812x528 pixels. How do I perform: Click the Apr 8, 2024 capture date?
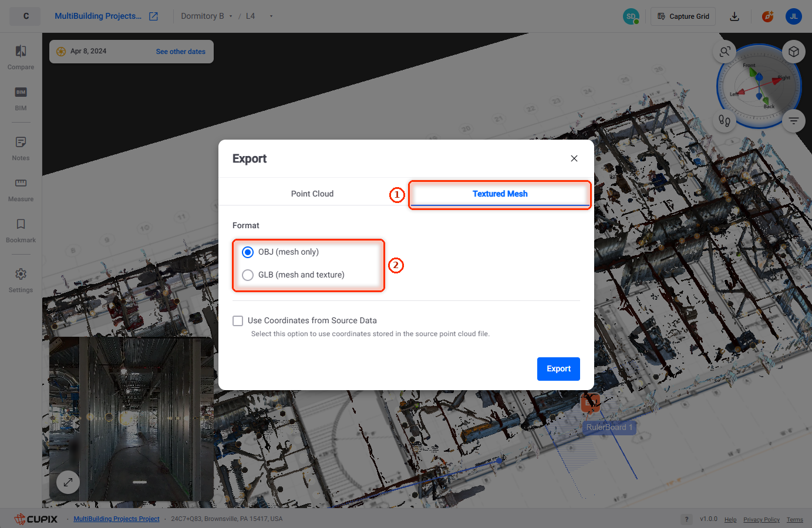click(88, 52)
